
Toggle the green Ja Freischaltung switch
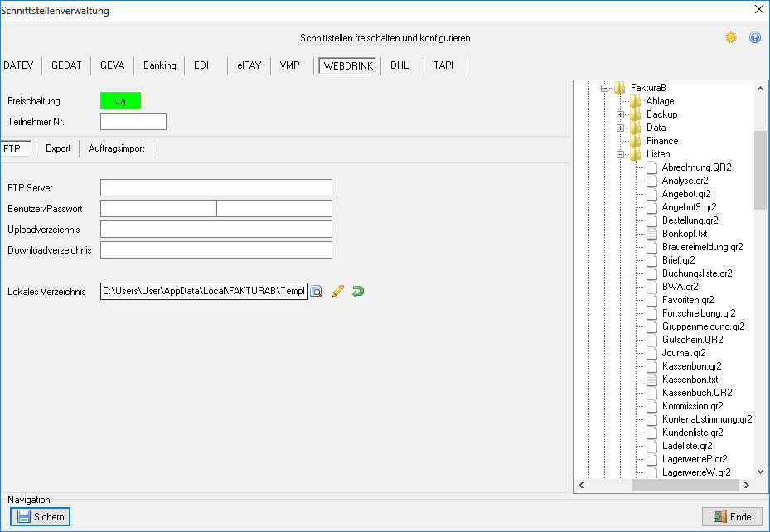pos(120,100)
